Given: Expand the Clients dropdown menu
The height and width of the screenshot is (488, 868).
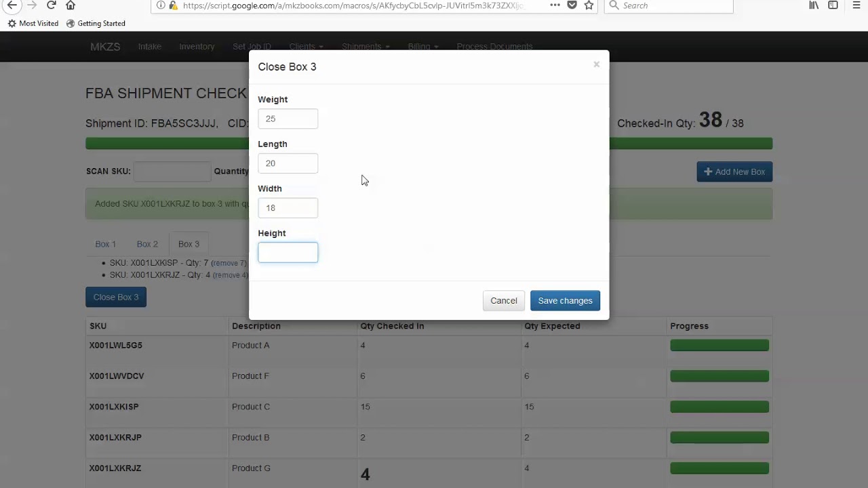Looking at the screenshot, I should pos(306,47).
